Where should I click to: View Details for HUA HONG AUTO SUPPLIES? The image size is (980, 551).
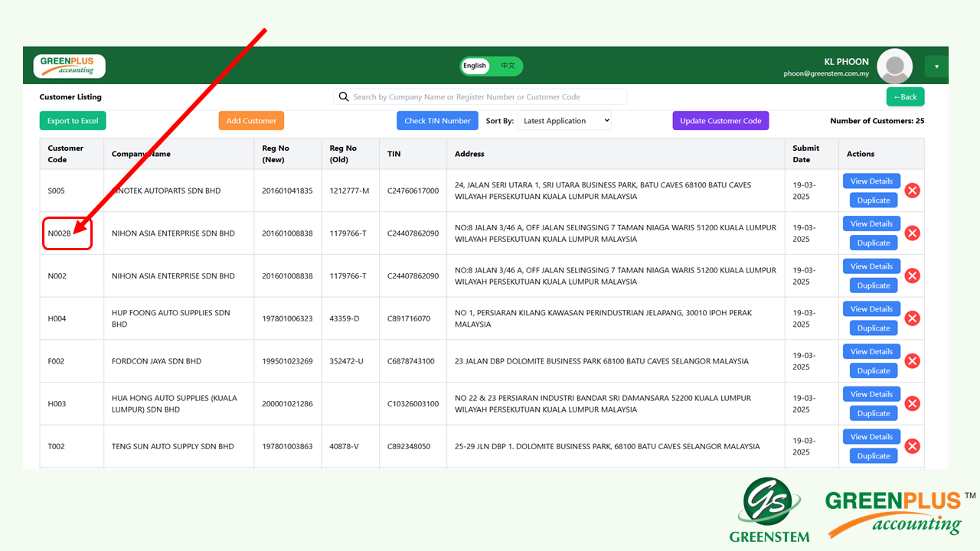coord(871,394)
